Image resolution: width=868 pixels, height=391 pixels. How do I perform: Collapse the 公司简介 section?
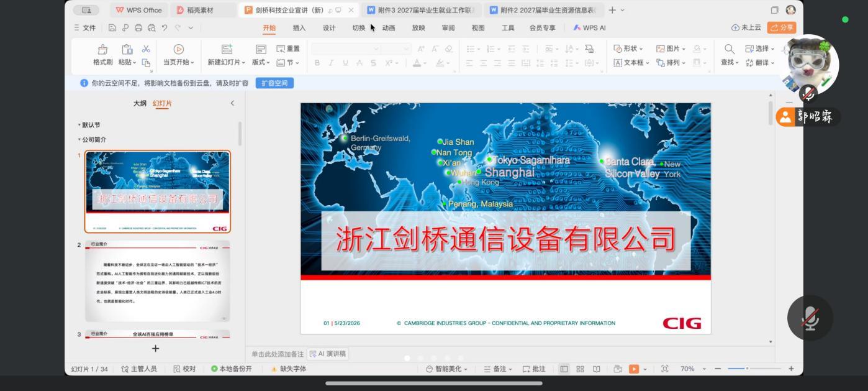pos(79,140)
